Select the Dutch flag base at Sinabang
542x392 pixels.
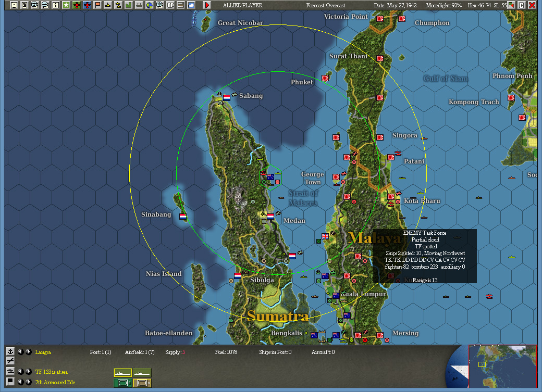183,216
